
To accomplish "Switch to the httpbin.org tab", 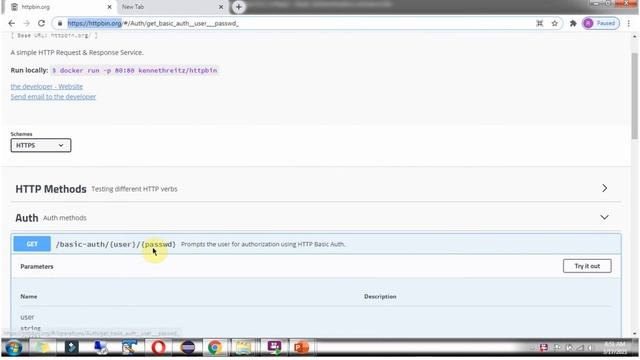I will (59, 7).
